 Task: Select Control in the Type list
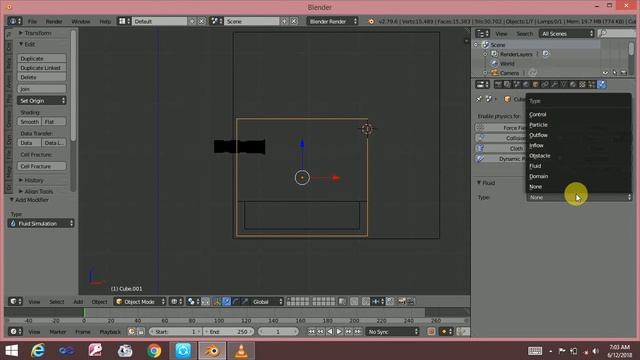point(578,114)
